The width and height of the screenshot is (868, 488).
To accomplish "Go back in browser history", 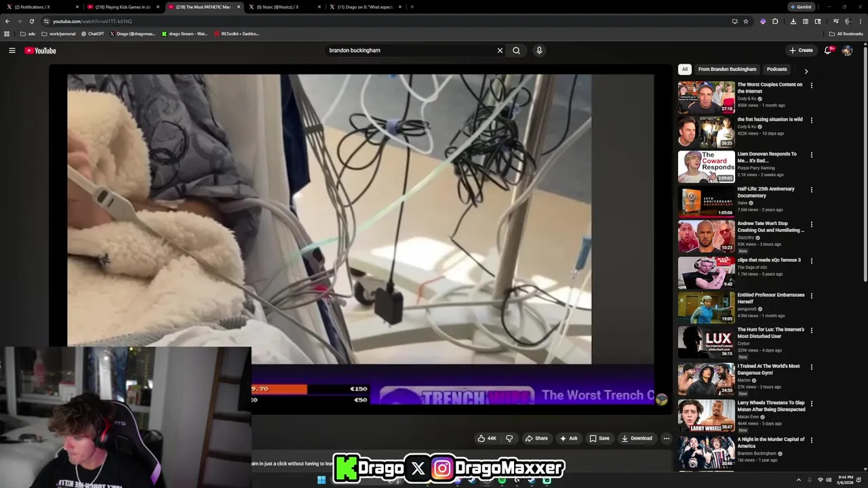I will pos(7,21).
